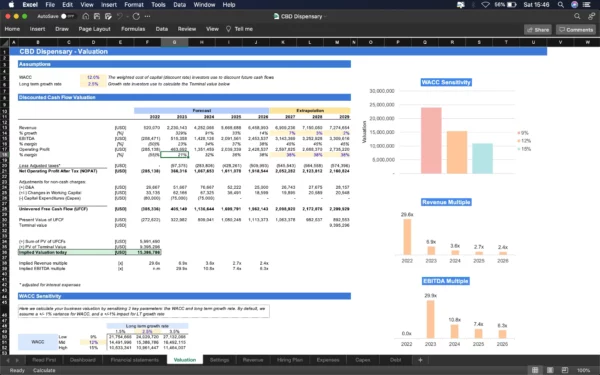Click the Redo icon in the title toolbar
600x375 pixels.
[x=136, y=16]
